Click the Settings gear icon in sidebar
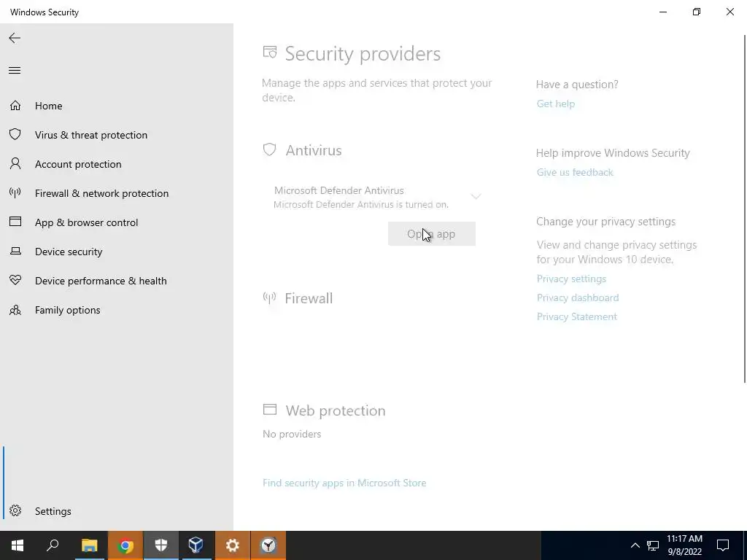The width and height of the screenshot is (747, 560). coord(15,510)
